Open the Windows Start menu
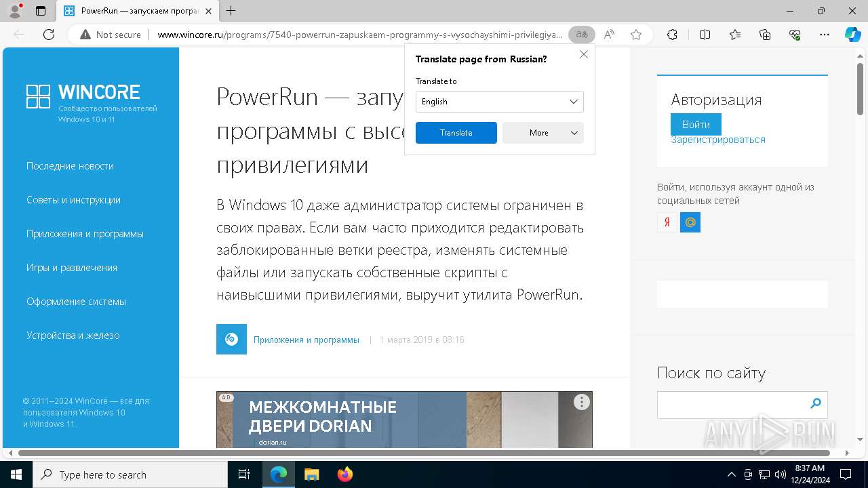This screenshot has height=488, width=868. tap(16, 474)
